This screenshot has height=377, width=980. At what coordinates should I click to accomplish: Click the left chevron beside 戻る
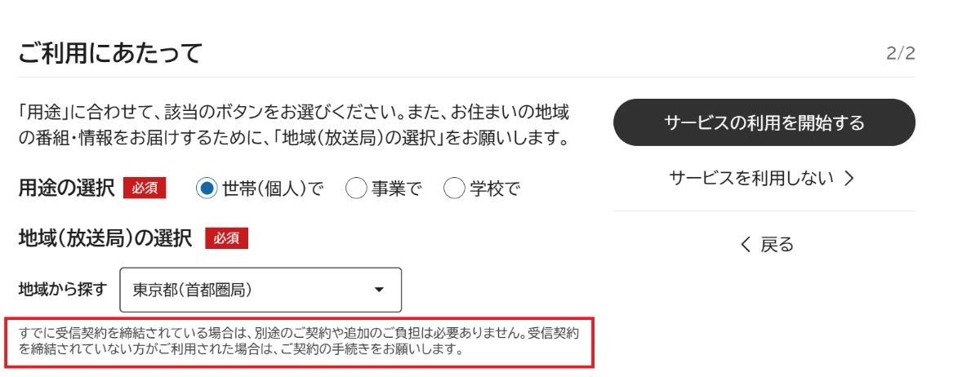(x=744, y=244)
